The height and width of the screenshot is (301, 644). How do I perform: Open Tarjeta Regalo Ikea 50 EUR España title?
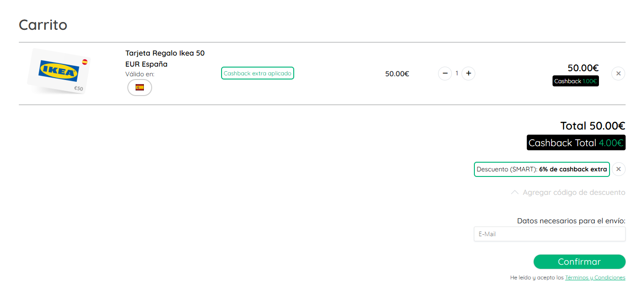(165, 58)
